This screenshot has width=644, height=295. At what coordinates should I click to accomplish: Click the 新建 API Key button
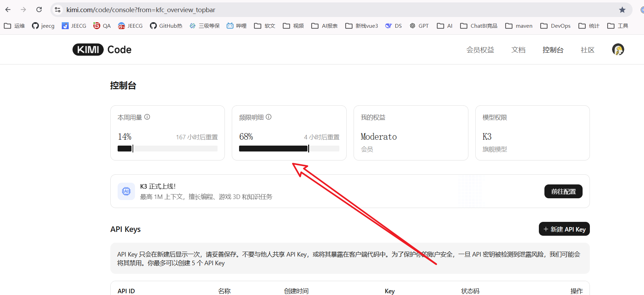pos(564,229)
